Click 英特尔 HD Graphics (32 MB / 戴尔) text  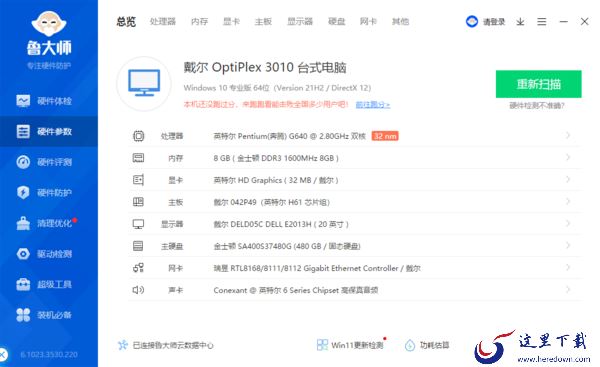(276, 180)
